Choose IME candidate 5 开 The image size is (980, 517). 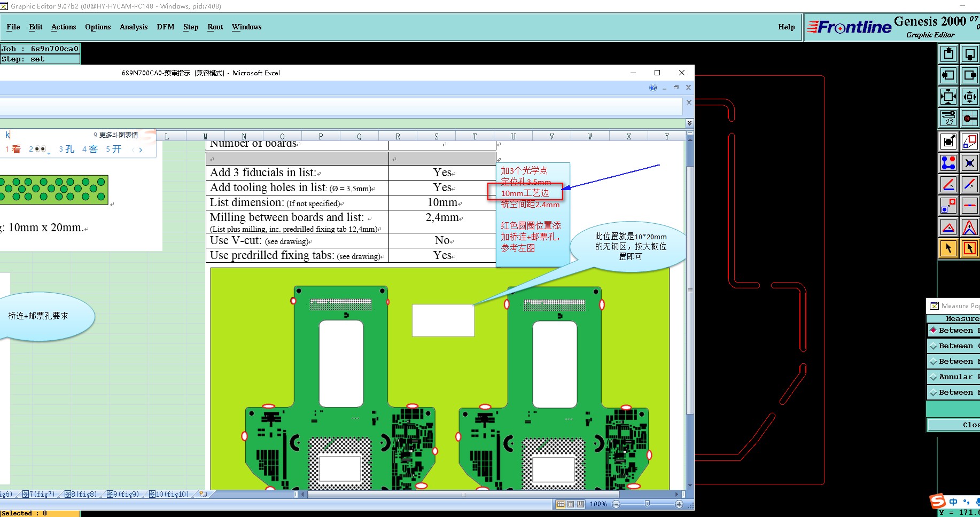tap(114, 149)
